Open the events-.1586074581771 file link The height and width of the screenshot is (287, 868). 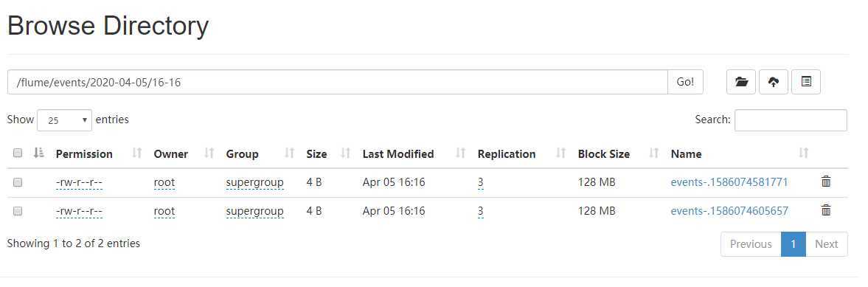(x=729, y=181)
